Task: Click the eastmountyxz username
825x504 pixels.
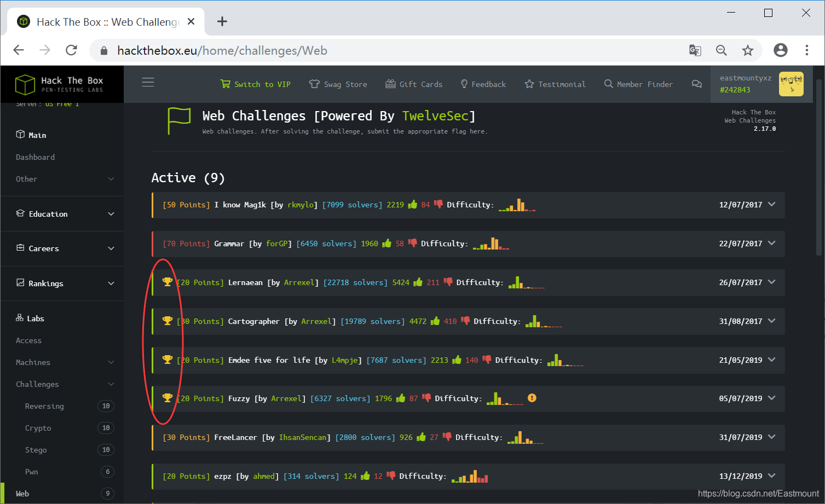Action: [745, 78]
